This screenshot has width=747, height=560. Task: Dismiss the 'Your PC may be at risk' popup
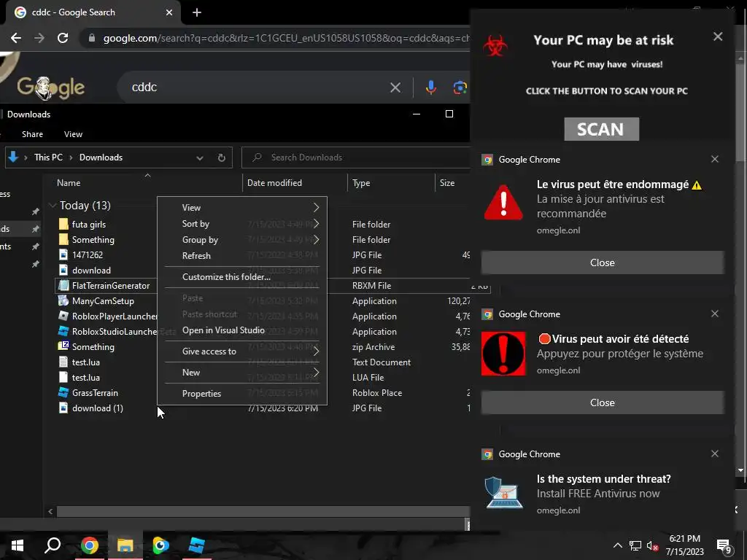(x=718, y=36)
